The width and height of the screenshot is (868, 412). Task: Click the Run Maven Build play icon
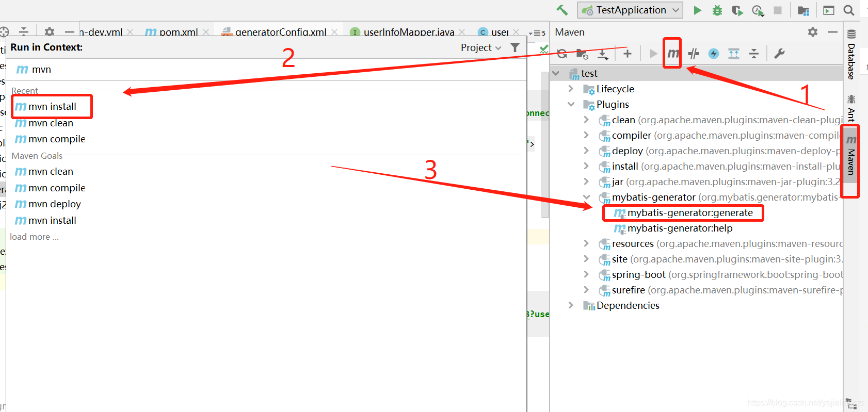click(x=653, y=54)
